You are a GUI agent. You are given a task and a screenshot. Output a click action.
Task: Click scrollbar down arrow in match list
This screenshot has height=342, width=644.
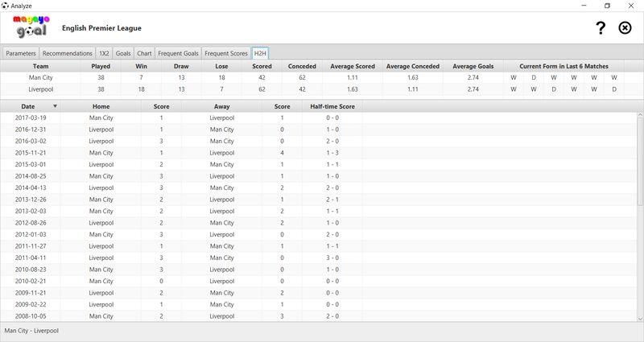(640, 319)
